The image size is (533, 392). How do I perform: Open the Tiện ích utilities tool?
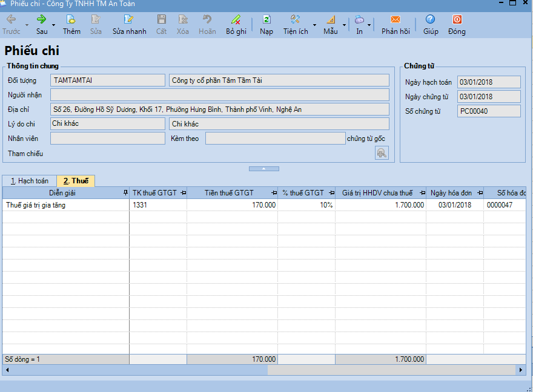point(296,25)
